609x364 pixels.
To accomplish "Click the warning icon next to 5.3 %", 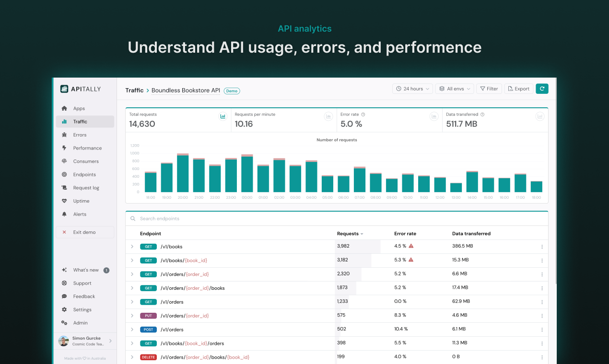I will pyautogui.click(x=411, y=260).
